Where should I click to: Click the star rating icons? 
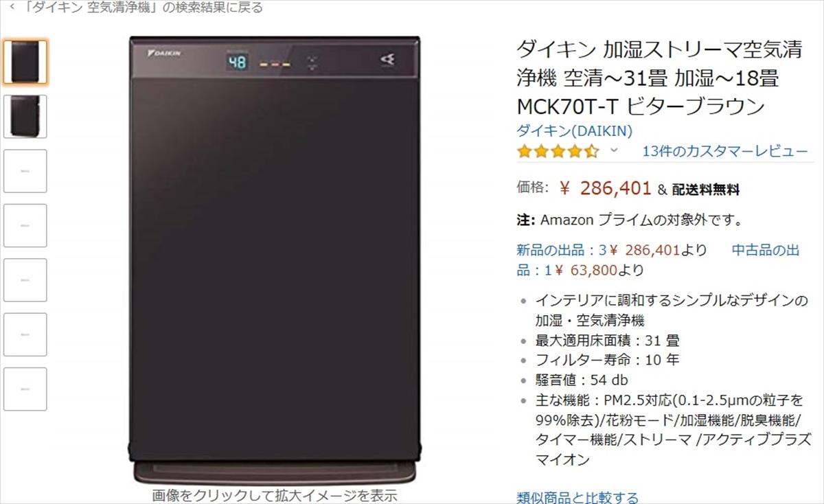coord(558,151)
